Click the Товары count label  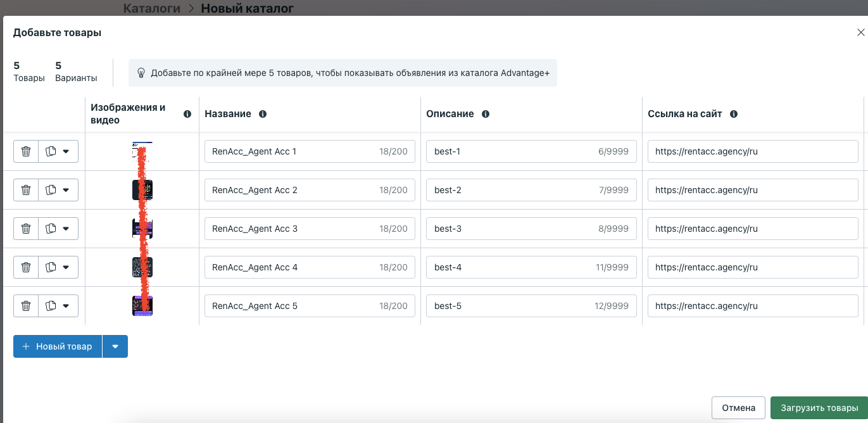tap(29, 78)
